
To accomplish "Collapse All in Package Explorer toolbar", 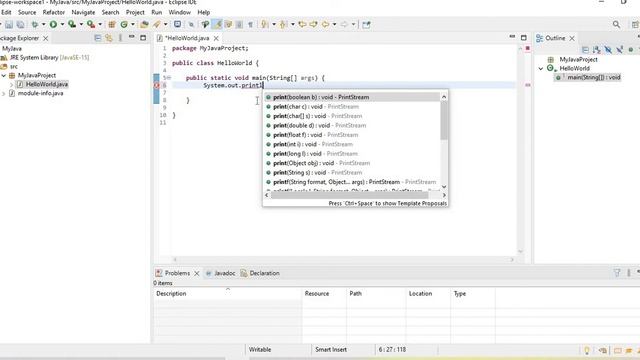I will pyautogui.click(x=98, y=38).
